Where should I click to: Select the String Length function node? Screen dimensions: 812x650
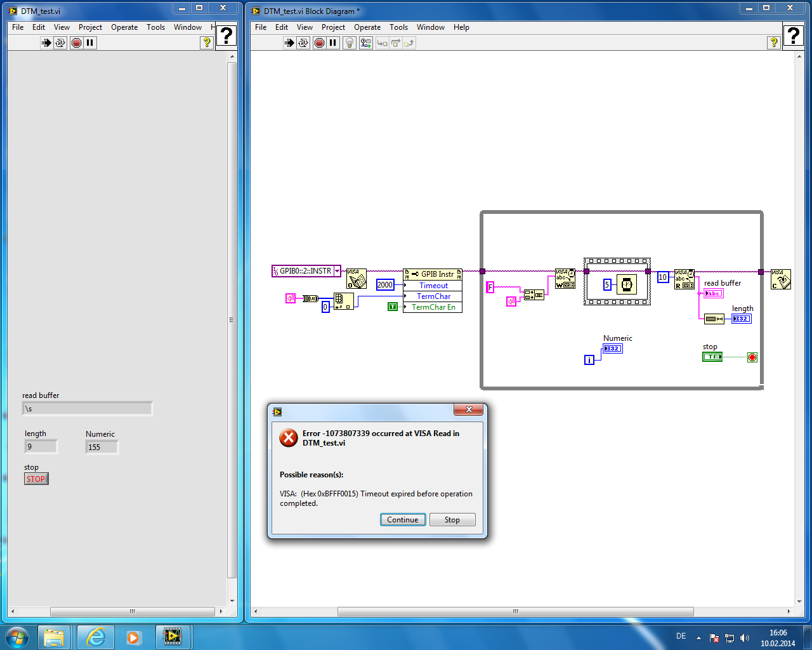[714, 319]
